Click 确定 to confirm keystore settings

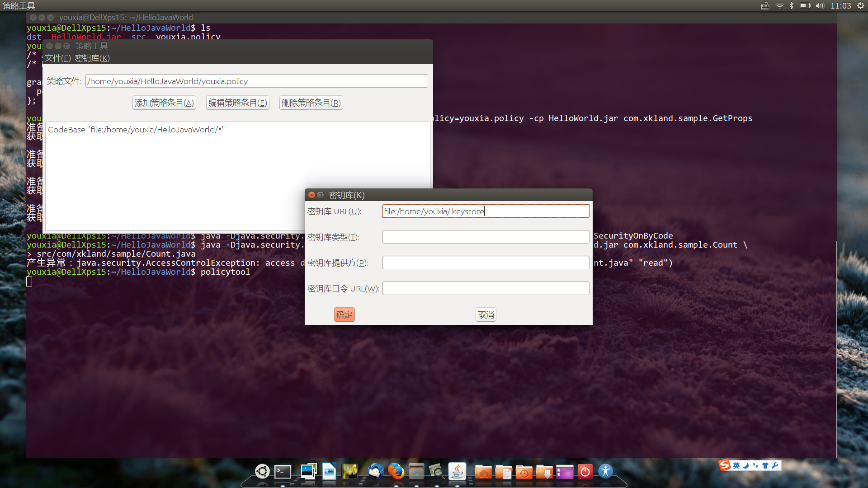pyautogui.click(x=344, y=314)
